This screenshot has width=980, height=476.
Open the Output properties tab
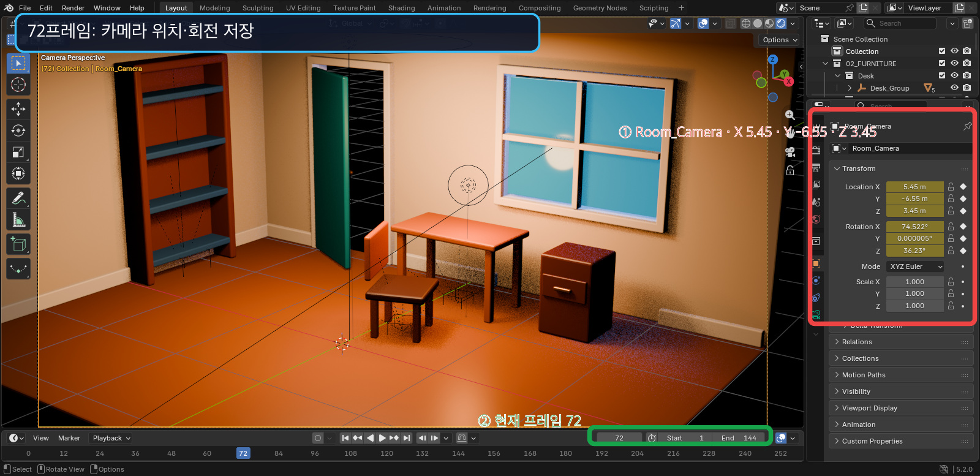click(x=816, y=168)
